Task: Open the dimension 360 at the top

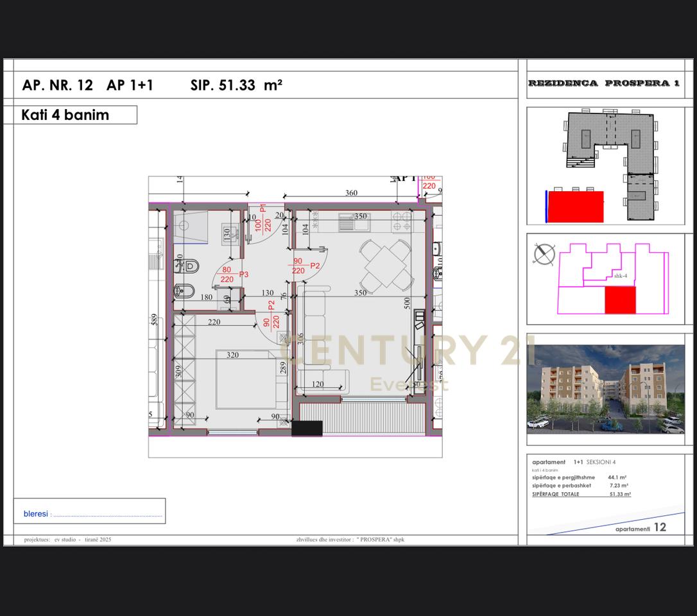Action: click(x=350, y=193)
